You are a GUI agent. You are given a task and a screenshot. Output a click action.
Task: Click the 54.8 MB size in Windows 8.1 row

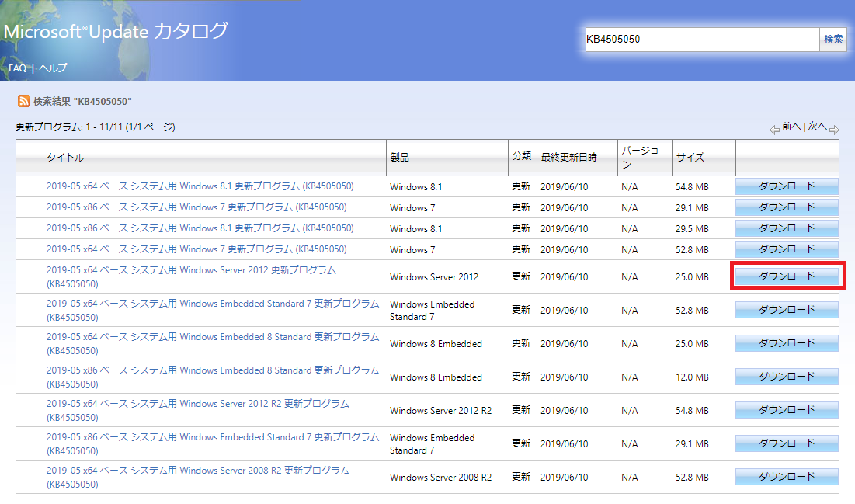[693, 187]
